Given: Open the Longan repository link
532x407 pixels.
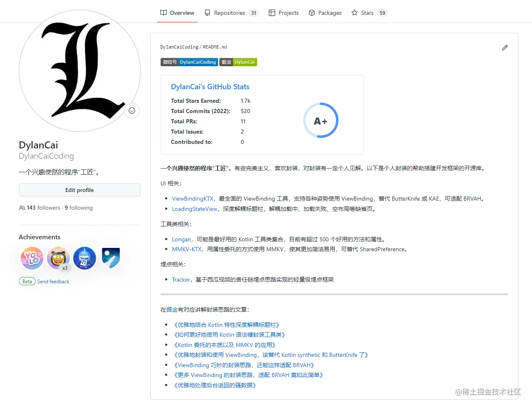Looking at the screenshot, I should 181,239.
